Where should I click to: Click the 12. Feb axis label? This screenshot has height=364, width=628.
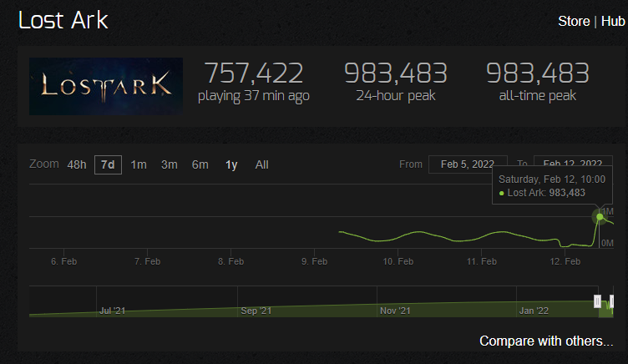pos(565,261)
